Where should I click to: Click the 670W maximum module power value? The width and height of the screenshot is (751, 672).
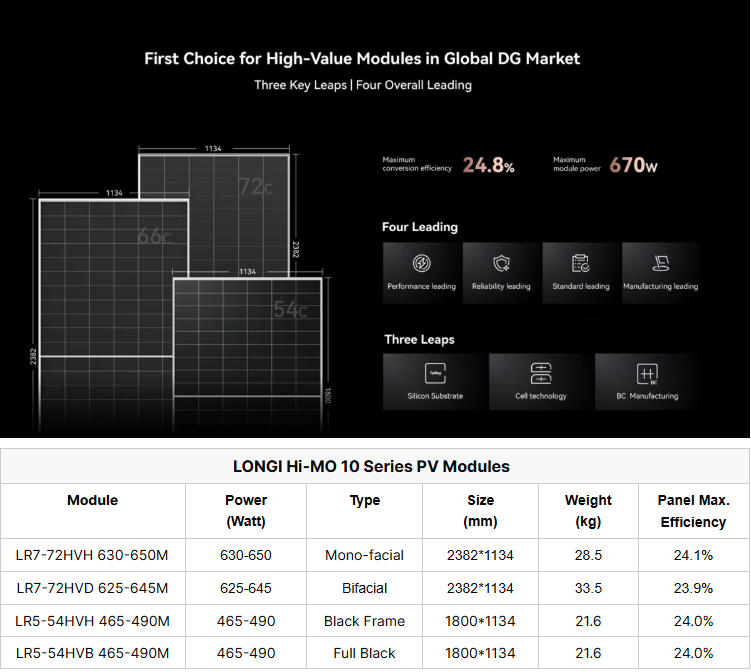(633, 165)
